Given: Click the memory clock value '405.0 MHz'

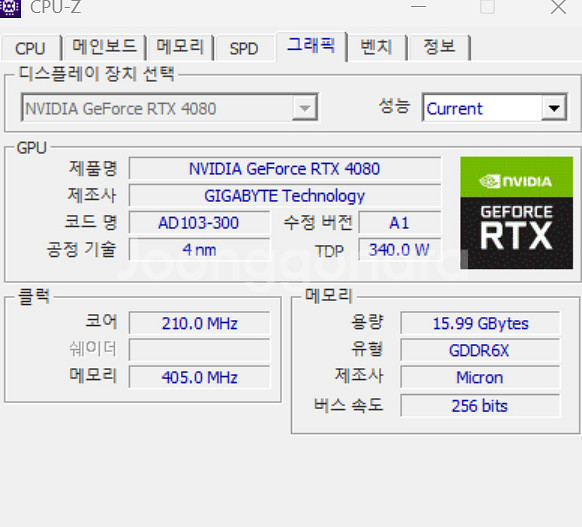Looking at the screenshot, I should pyautogui.click(x=199, y=377).
